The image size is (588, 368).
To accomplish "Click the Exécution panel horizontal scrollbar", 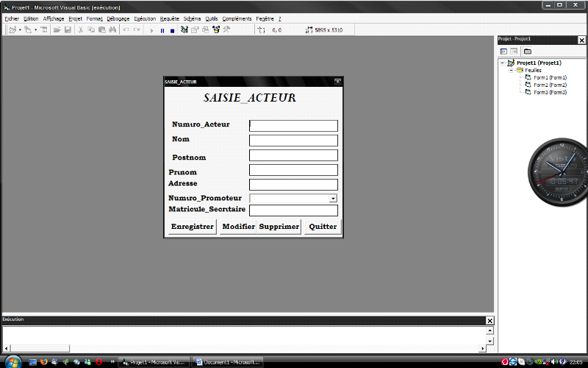I will click(245, 349).
